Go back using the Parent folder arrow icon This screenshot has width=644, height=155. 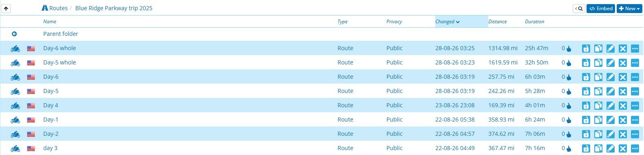point(14,34)
